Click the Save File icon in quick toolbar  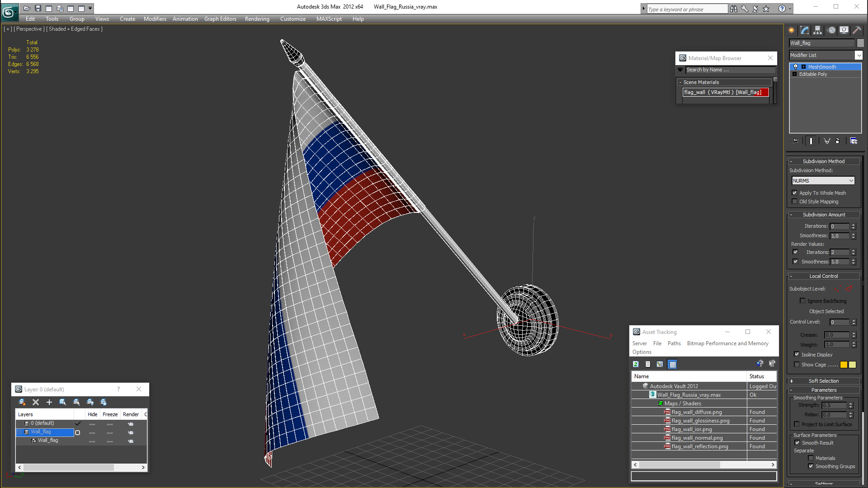pos(38,8)
